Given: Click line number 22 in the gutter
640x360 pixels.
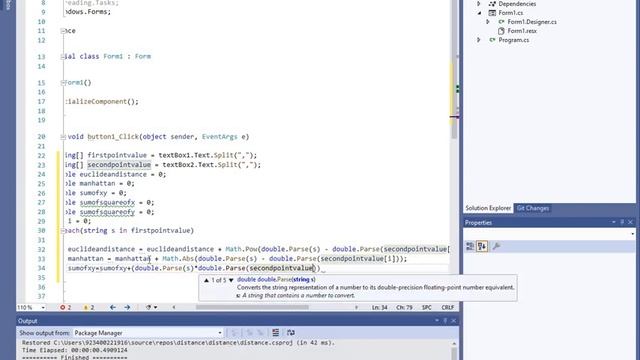Looking at the screenshot, I should (x=41, y=156).
